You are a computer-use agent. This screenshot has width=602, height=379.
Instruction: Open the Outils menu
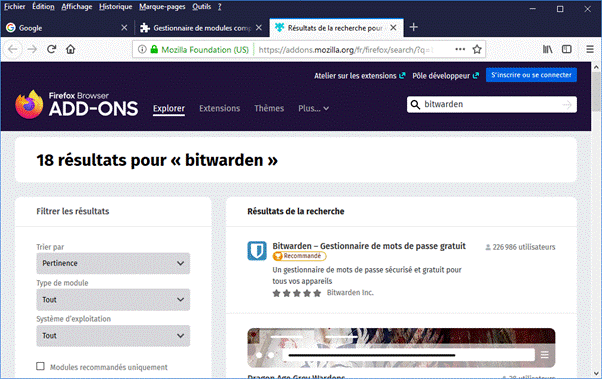click(202, 7)
